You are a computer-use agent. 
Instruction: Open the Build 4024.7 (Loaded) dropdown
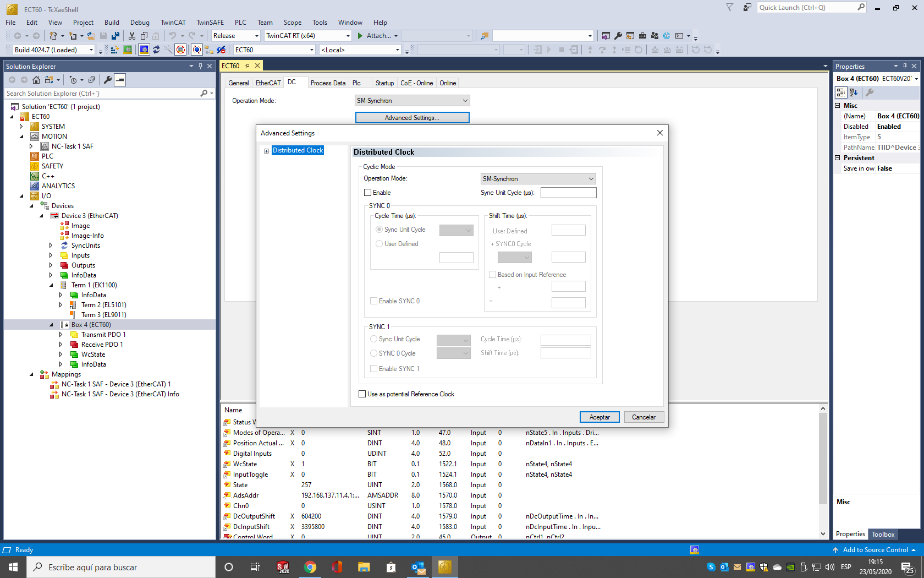pyautogui.click(x=54, y=50)
